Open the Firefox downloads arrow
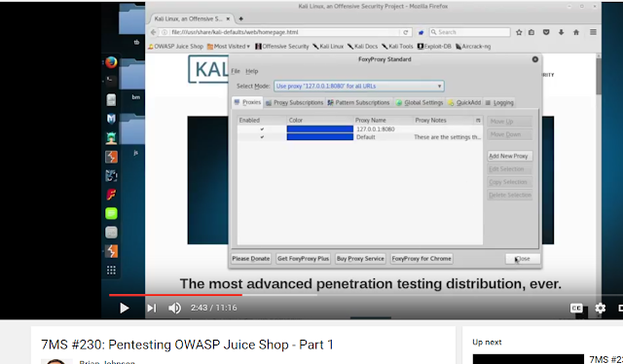 pos(561,32)
